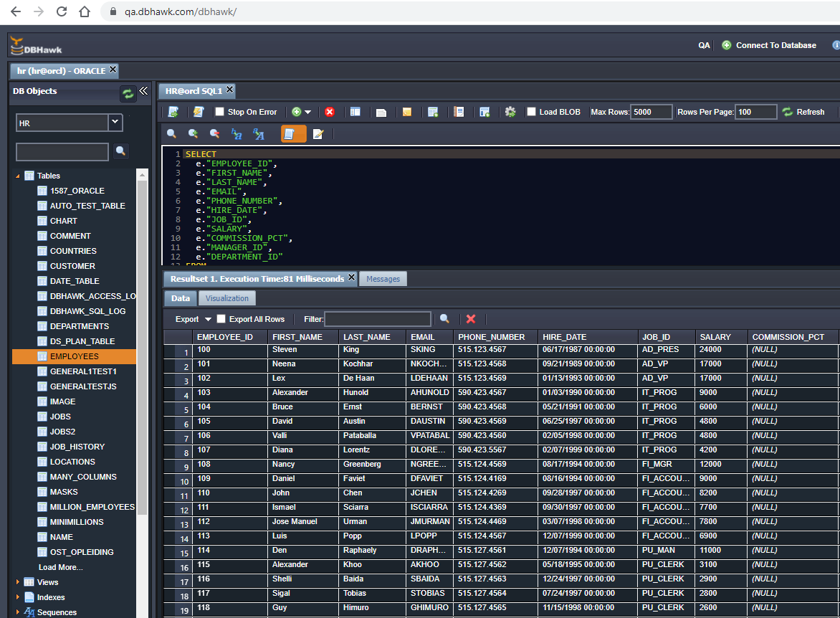Image resolution: width=840 pixels, height=618 pixels.
Task: Click Load More... in tables list
Action: tap(60, 567)
